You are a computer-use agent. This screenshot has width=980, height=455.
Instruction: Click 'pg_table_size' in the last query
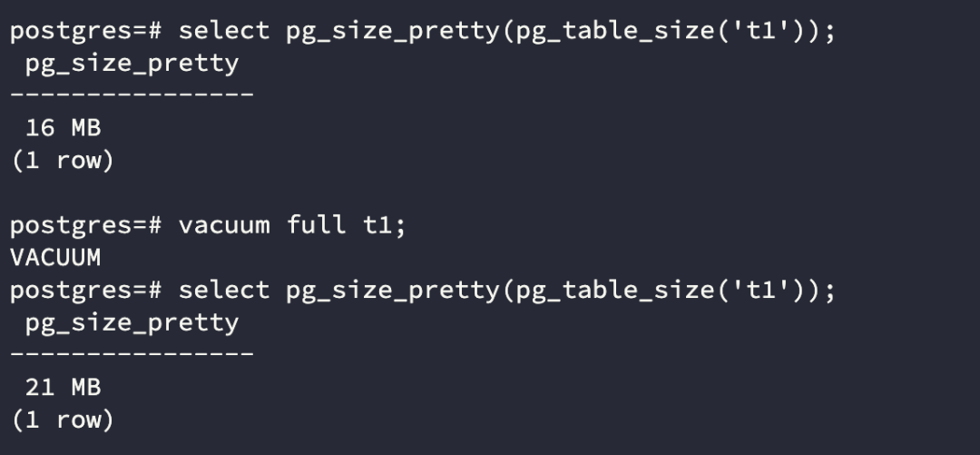(614, 291)
